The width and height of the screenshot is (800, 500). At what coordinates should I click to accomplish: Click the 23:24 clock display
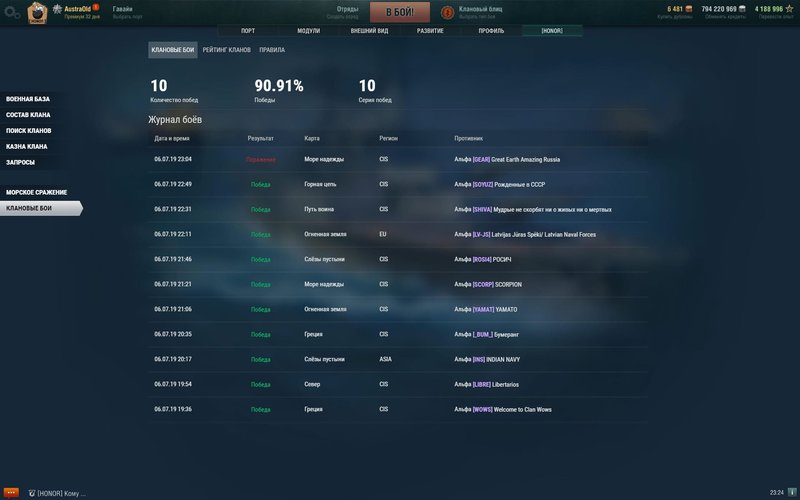click(777, 493)
